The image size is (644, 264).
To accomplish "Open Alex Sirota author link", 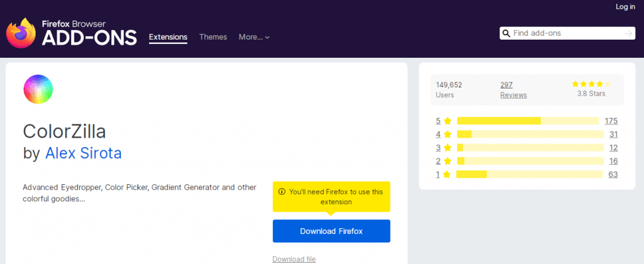I will pyautogui.click(x=84, y=153).
